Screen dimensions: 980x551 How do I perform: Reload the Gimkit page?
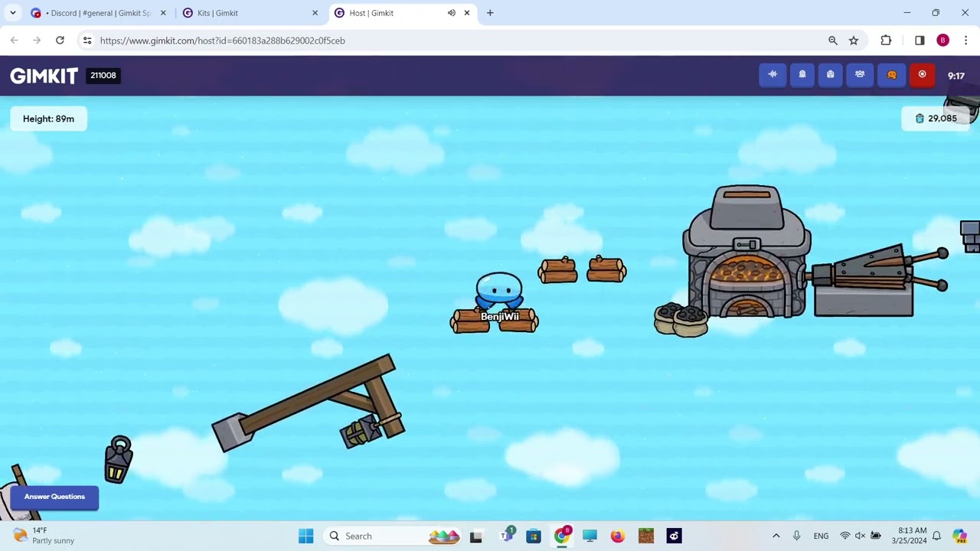click(x=60, y=41)
